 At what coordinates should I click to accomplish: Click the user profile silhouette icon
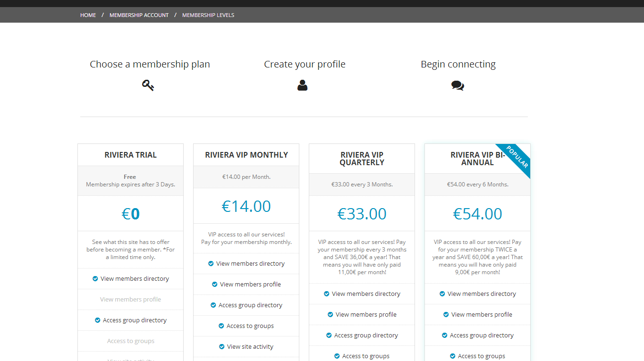click(x=303, y=85)
